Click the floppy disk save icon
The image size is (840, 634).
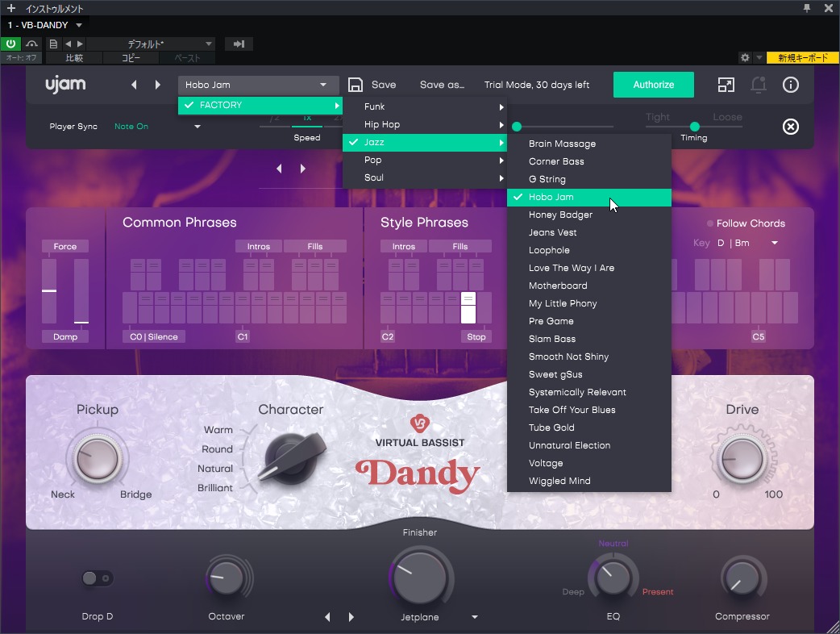[x=356, y=85]
